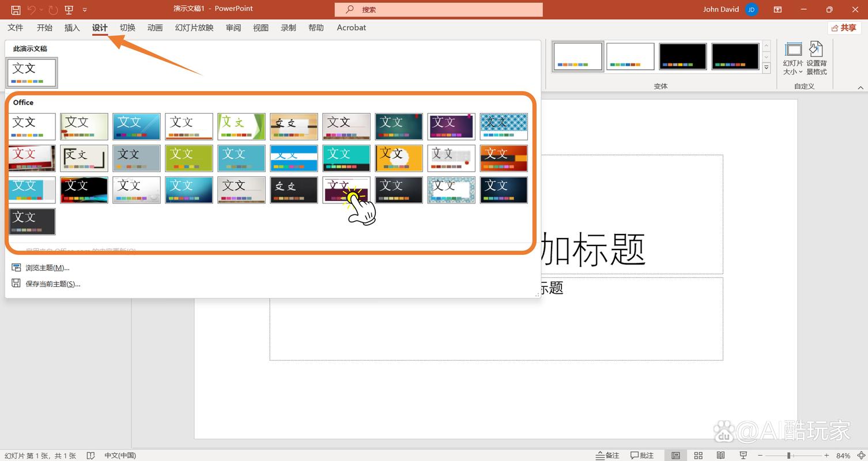Click the zoom slider handle

click(x=788, y=455)
